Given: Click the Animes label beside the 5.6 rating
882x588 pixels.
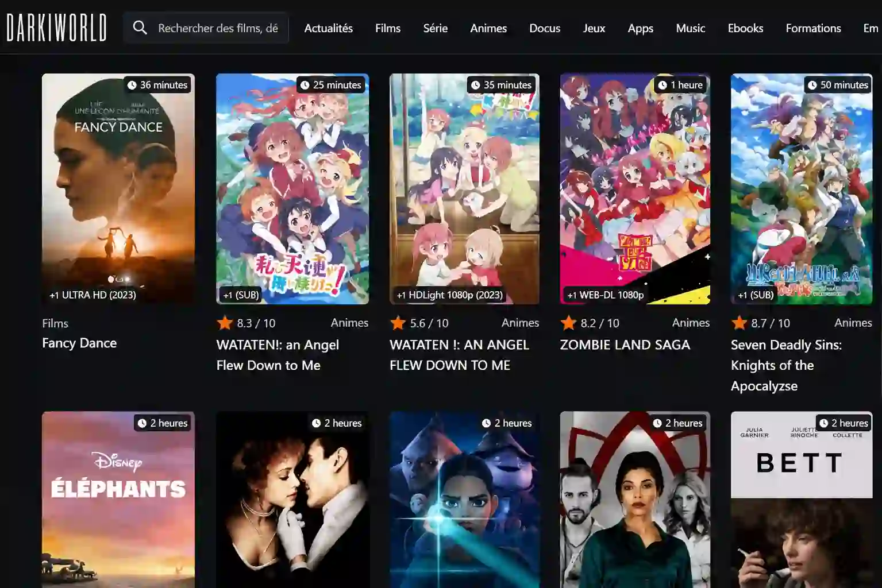Looking at the screenshot, I should point(520,323).
